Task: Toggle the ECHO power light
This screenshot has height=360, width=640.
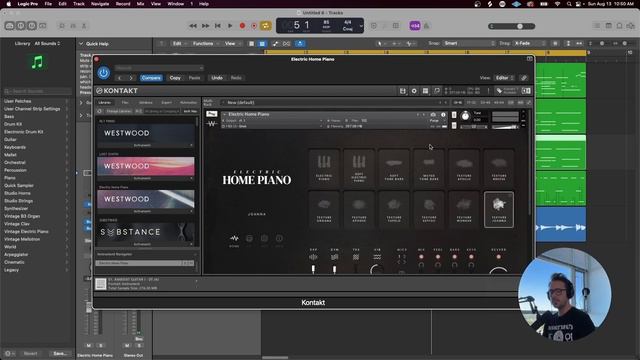Action: (471, 257)
